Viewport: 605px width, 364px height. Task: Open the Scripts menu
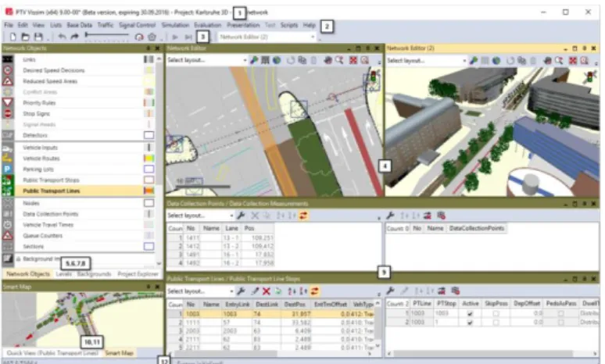pyautogui.click(x=289, y=25)
